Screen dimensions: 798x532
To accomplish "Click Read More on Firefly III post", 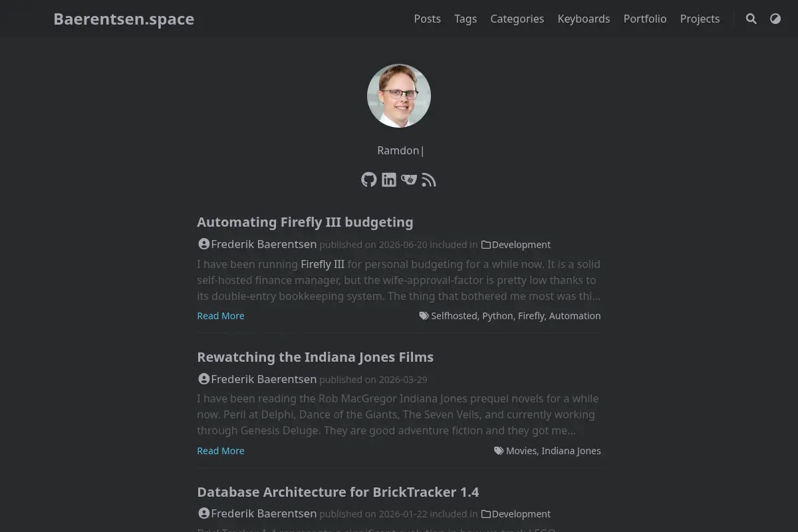I will [221, 316].
